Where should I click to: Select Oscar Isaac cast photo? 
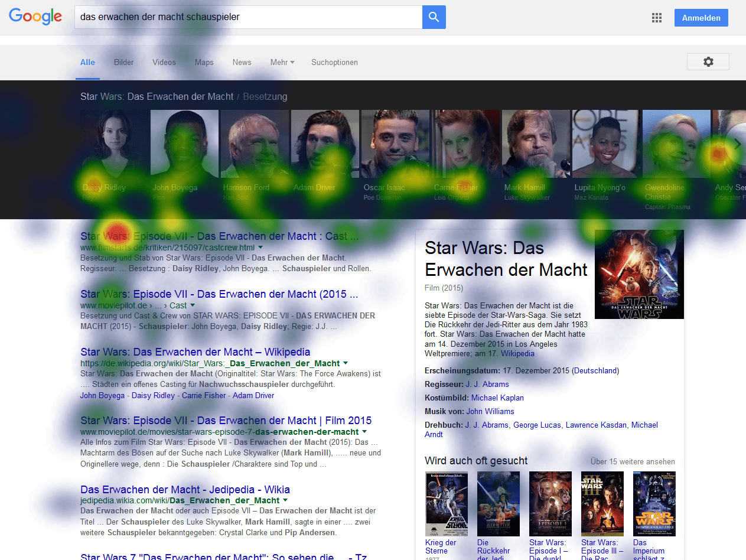click(x=396, y=144)
